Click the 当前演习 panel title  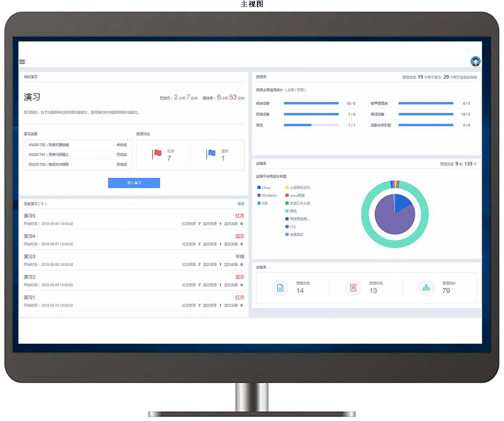[x=30, y=77]
